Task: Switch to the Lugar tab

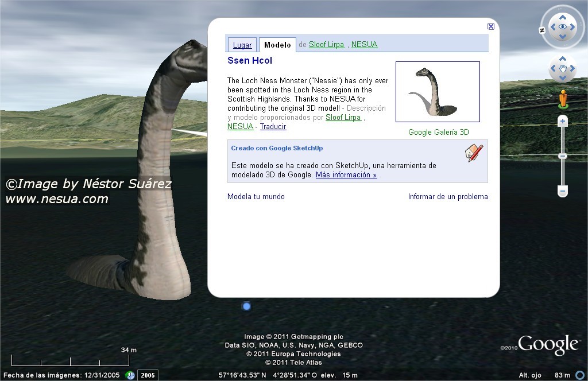Action: coord(242,45)
